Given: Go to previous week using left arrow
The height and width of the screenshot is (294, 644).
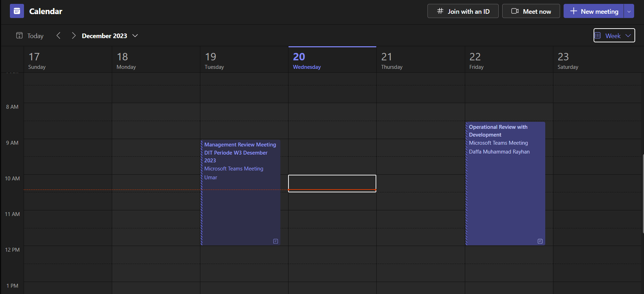Looking at the screenshot, I should 59,36.
